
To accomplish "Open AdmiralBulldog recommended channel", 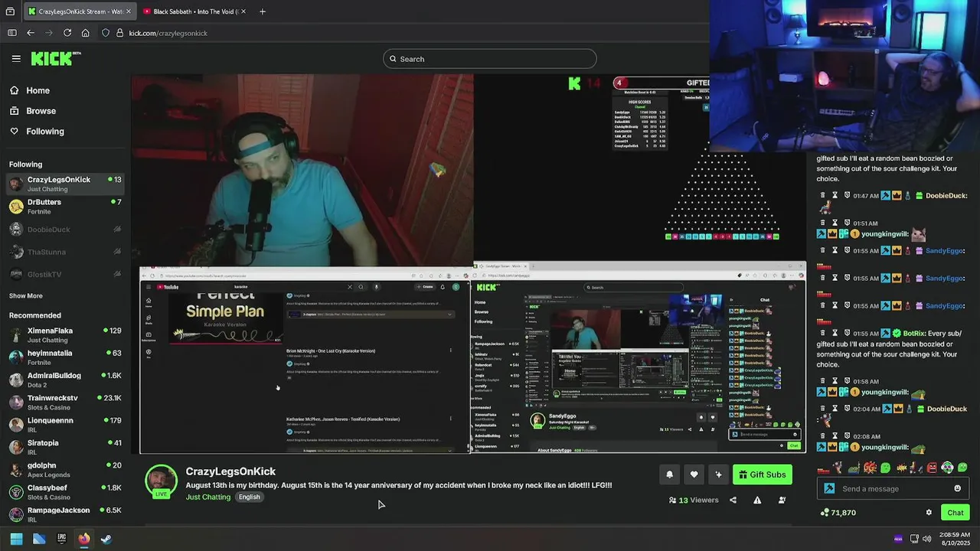I will 65,380.
